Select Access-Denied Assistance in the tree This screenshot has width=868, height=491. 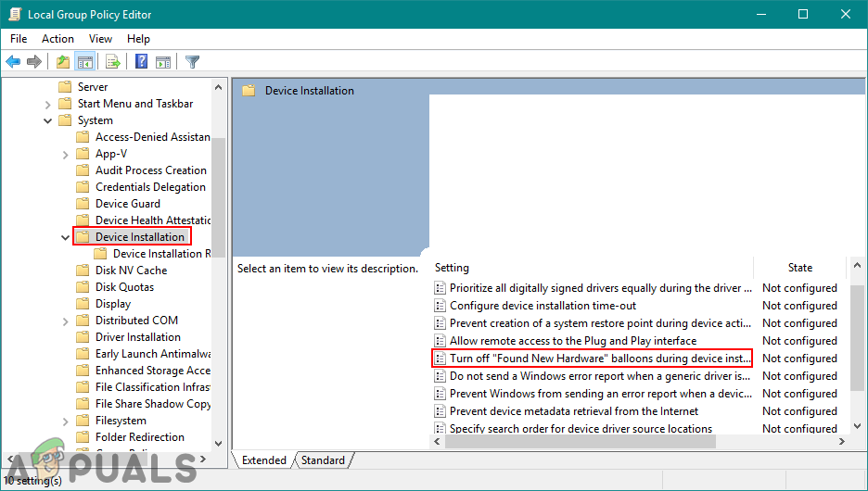pos(153,136)
